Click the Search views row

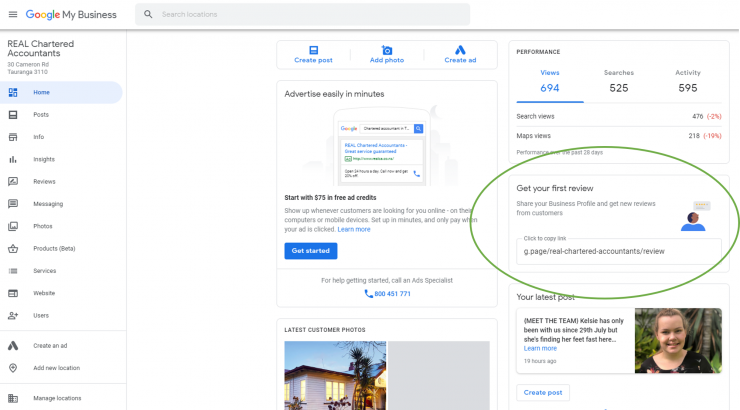(619, 117)
